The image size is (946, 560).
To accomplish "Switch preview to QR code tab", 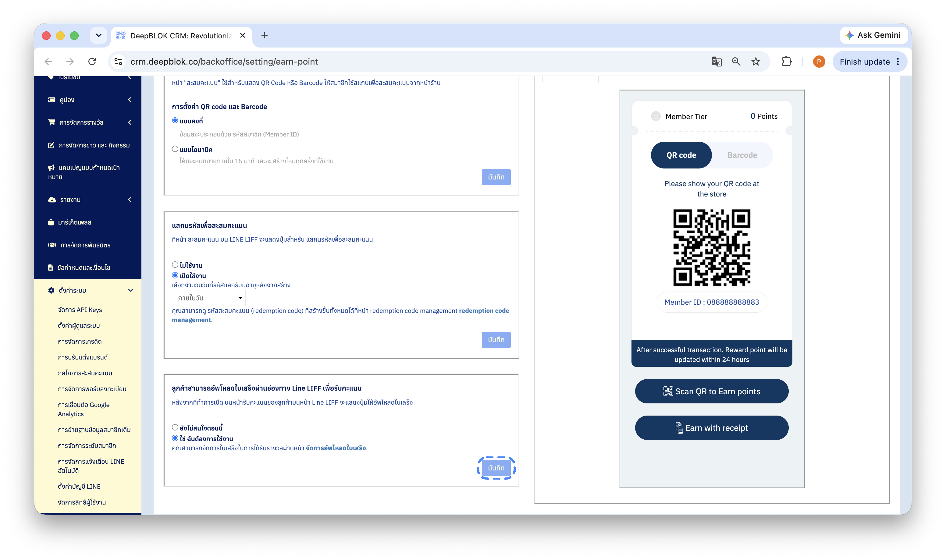I will coord(681,155).
